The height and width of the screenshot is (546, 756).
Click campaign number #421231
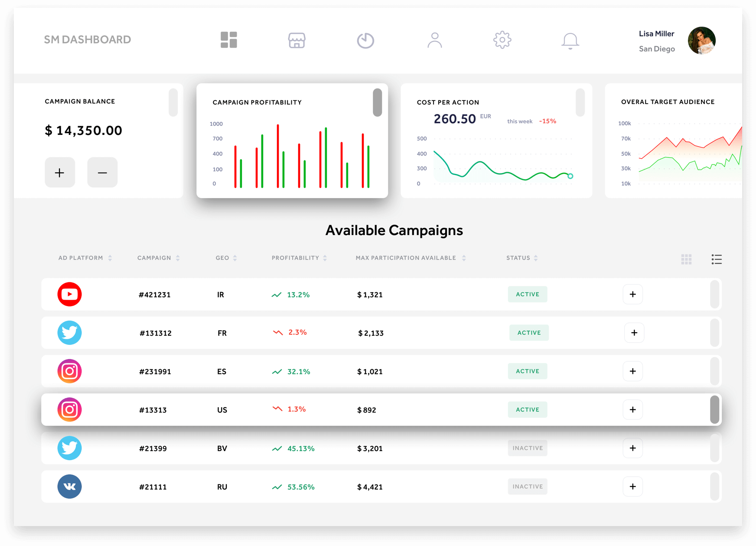point(154,295)
